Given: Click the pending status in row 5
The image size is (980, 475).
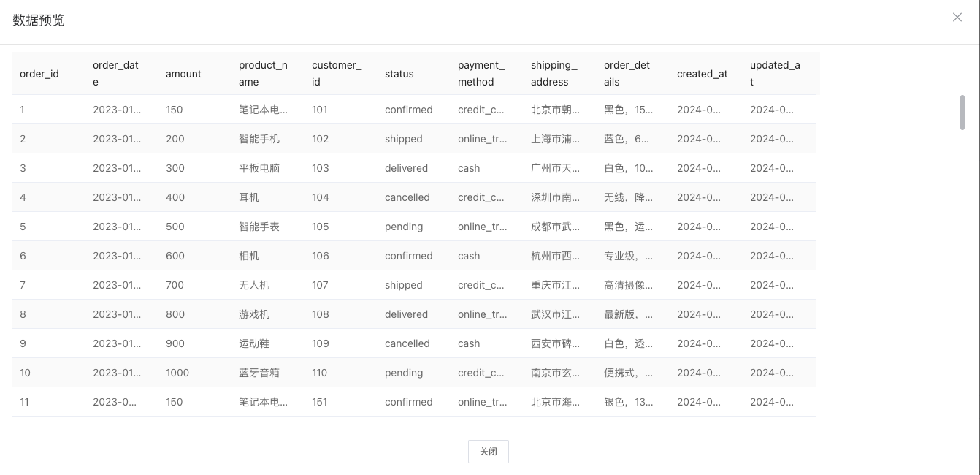Looking at the screenshot, I should coord(404,227).
